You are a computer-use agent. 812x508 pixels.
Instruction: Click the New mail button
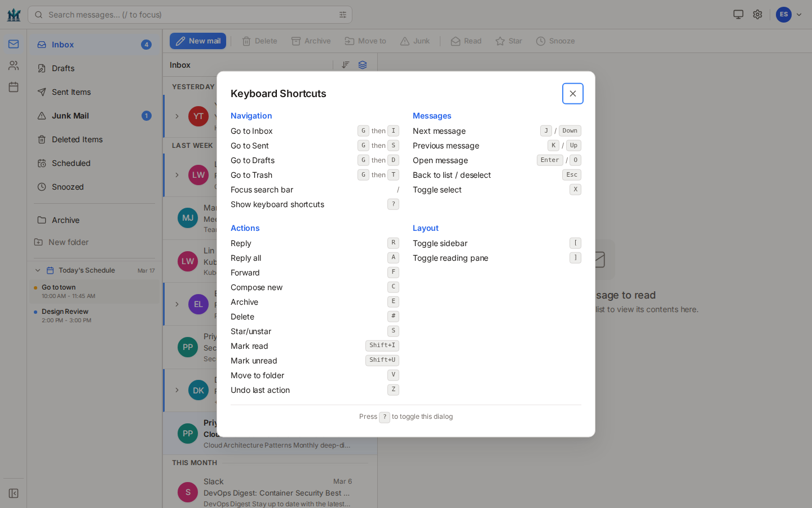198,41
